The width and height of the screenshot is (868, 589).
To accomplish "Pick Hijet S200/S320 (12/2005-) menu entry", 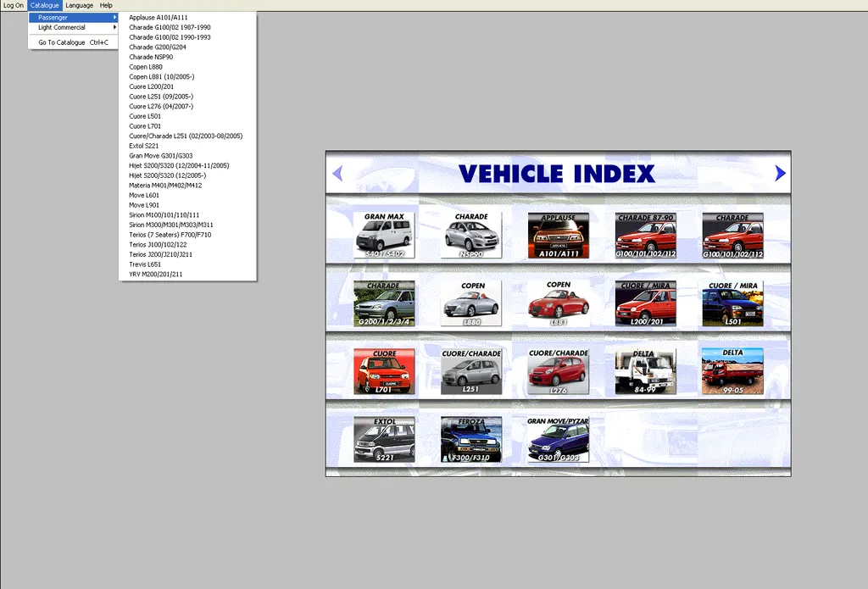I will point(187,176).
